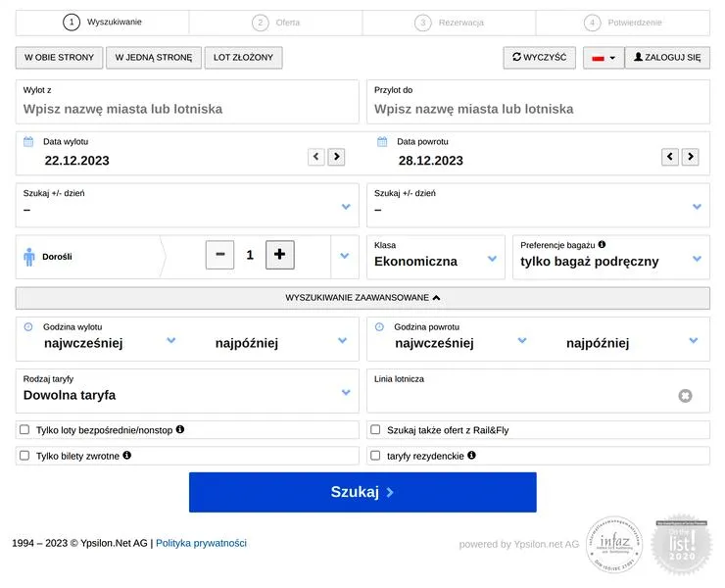Screen dimensions: 725x588
Task: Click the adult passenger figure icon
Action: [x=29, y=257]
